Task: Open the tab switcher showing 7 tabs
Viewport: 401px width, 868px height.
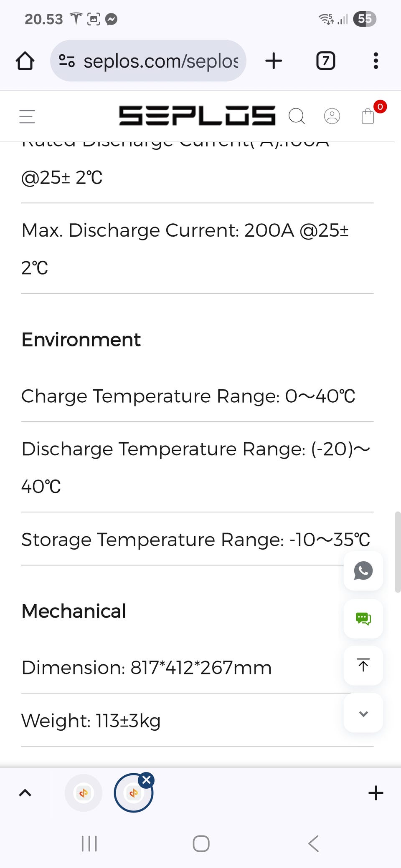Action: (x=325, y=61)
